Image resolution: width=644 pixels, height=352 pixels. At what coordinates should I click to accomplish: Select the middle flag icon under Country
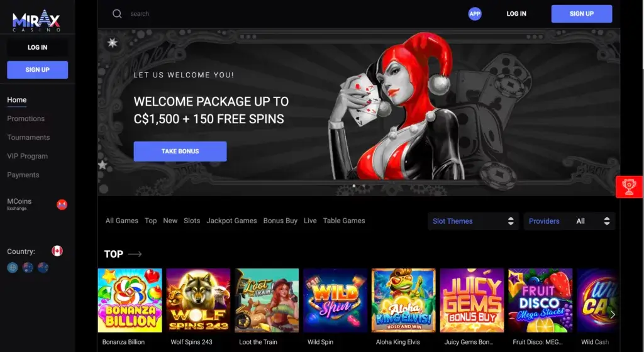(x=28, y=268)
